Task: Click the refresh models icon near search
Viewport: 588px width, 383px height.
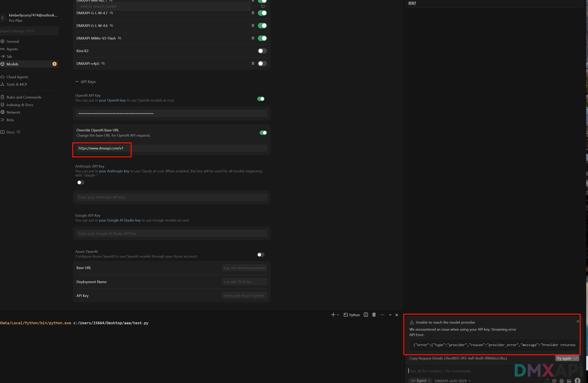Action: pyautogui.click(x=263, y=6)
